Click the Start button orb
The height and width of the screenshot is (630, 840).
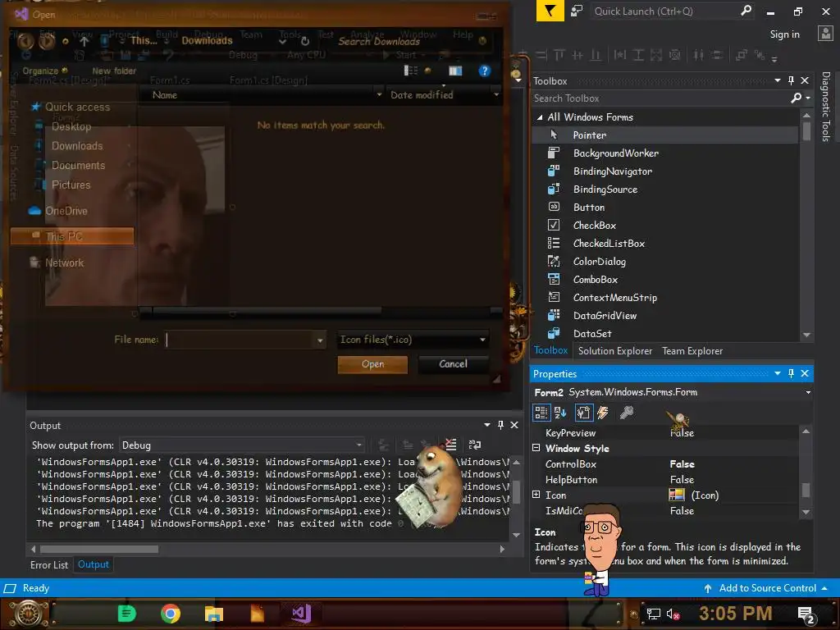pyautogui.click(x=28, y=614)
